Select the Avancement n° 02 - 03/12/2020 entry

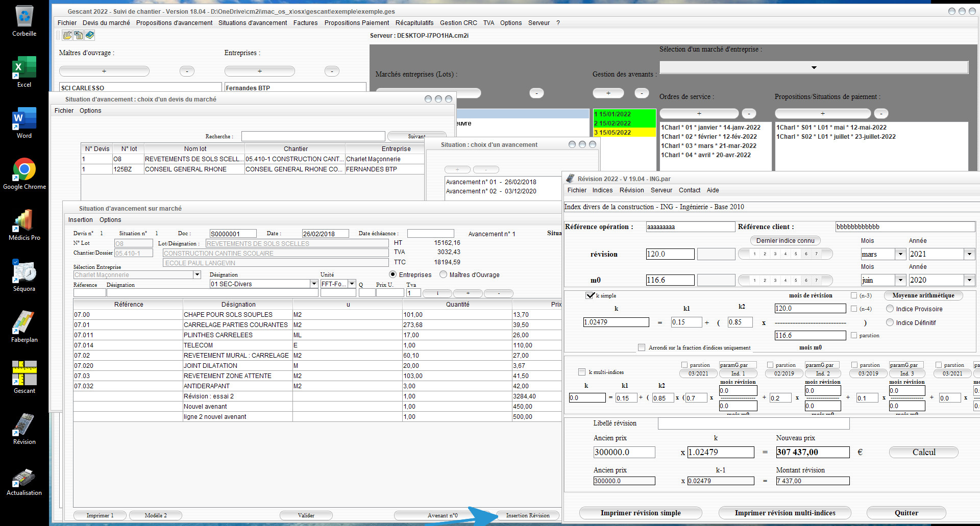491,191
